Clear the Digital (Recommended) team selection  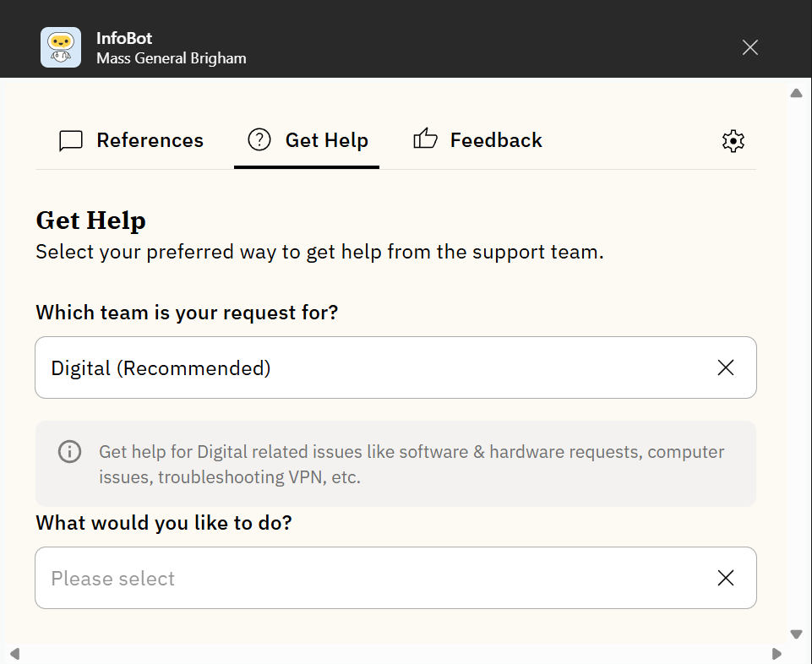pyautogui.click(x=725, y=367)
